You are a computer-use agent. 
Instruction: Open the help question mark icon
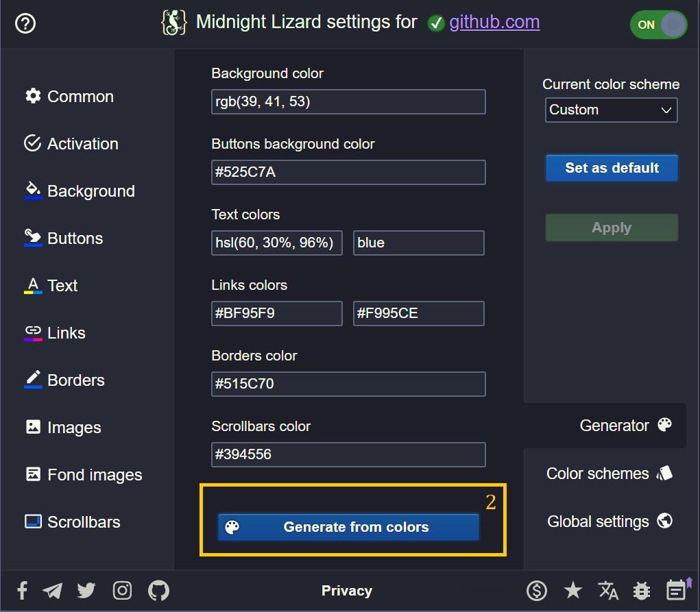pos(25,23)
